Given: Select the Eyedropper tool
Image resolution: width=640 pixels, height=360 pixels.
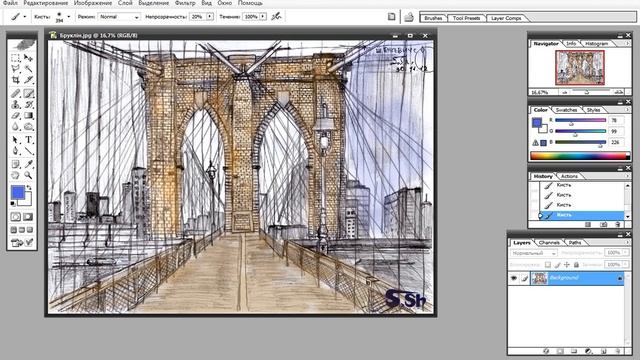Looking at the screenshot, I should [28, 164].
